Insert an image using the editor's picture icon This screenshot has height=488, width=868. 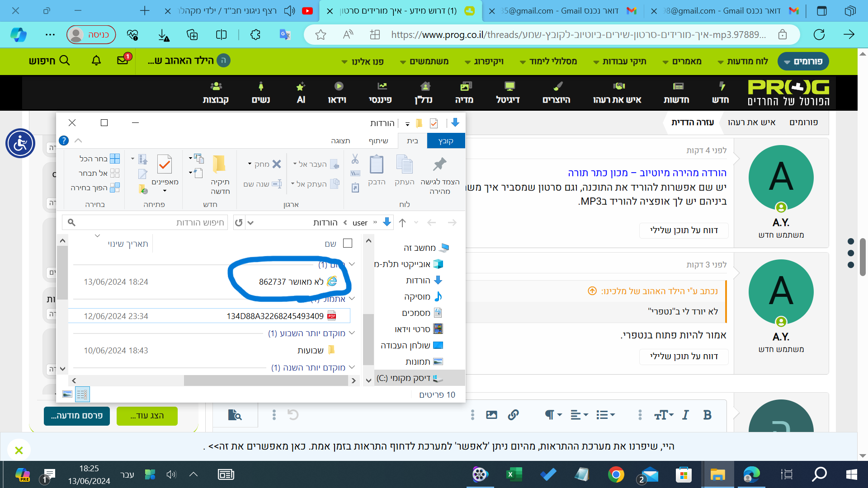tap(491, 414)
